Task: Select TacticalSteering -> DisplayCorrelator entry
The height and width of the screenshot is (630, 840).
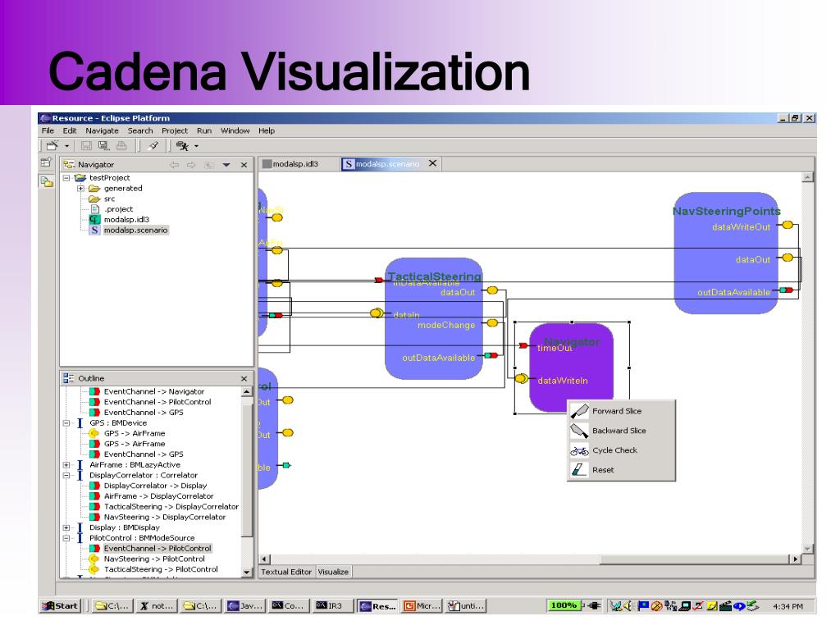Action: [171, 507]
